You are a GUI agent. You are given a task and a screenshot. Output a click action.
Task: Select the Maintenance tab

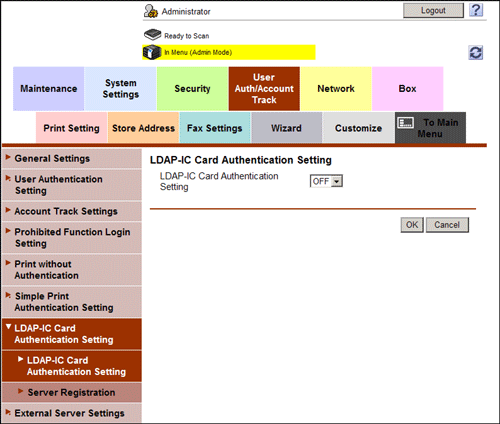pyautogui.click(x=49, y=89)
